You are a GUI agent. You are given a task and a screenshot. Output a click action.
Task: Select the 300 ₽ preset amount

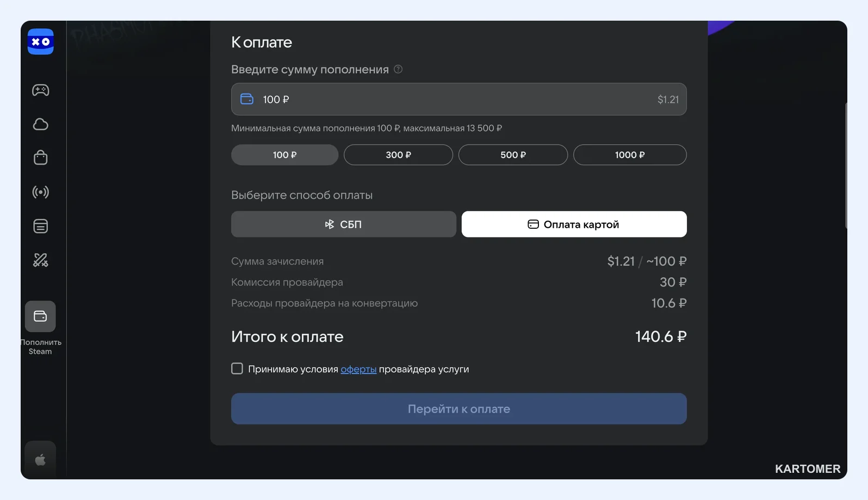pos(398,155)
